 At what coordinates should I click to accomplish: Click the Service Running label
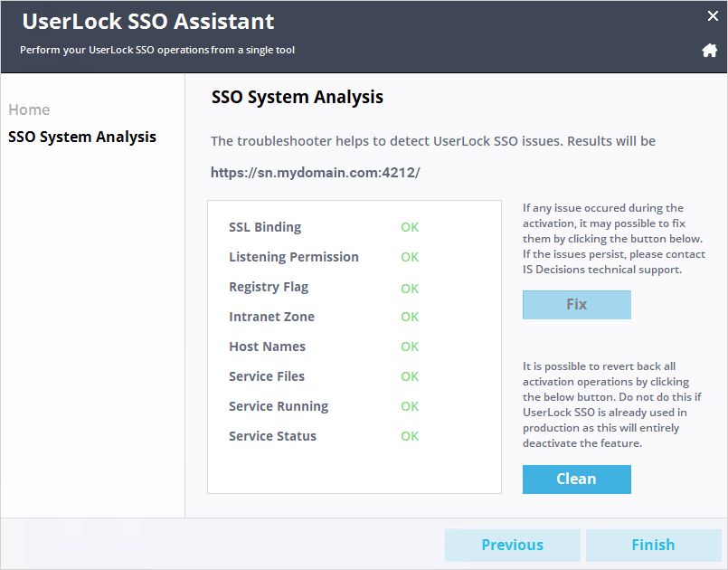pos(279,406)
